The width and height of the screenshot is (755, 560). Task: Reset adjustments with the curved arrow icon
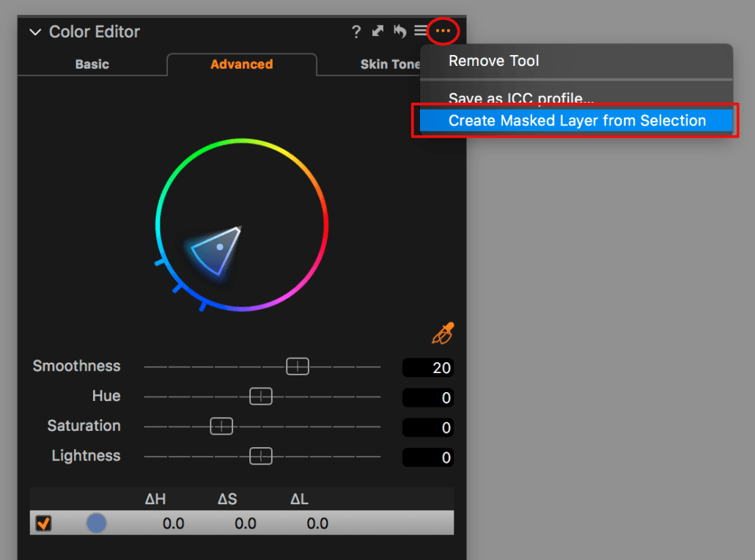(399, 31)
